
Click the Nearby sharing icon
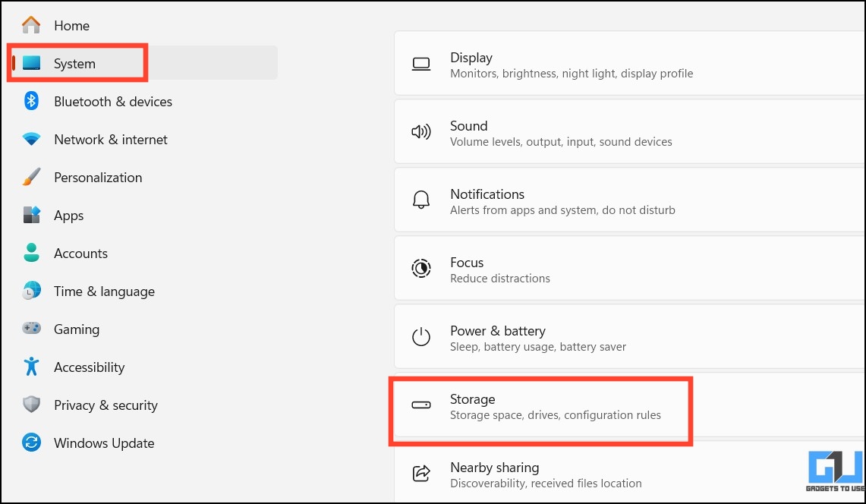pos(420,474)
